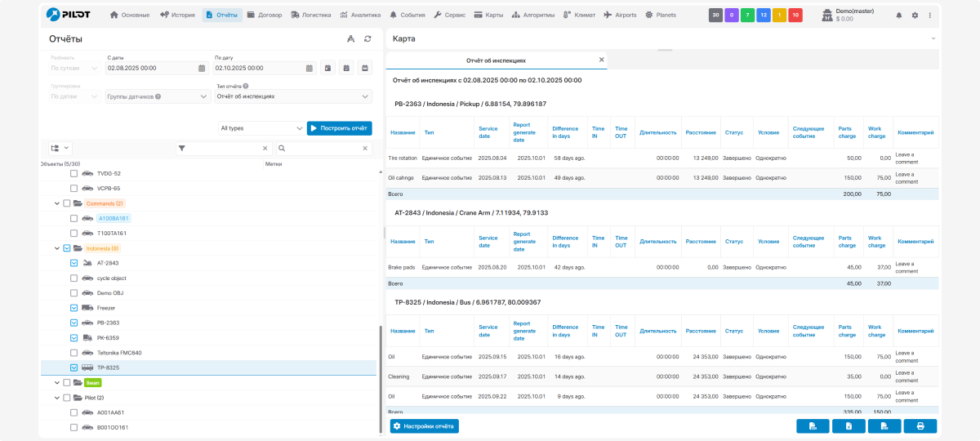Tick the Demo OBJ checkbox
Image resolution: width=980 pixels, height=441 pixels.
[x=74, y=293]
